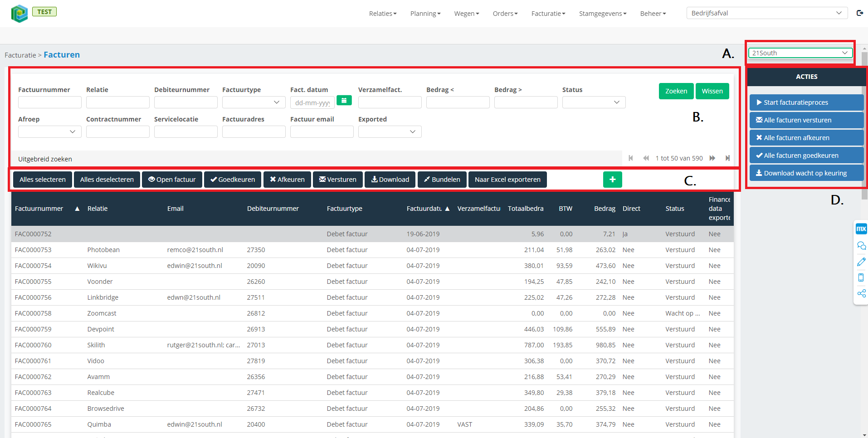Open the Status filter dropdown
Screen dimensions: 868x438
(x=594, y=102)
